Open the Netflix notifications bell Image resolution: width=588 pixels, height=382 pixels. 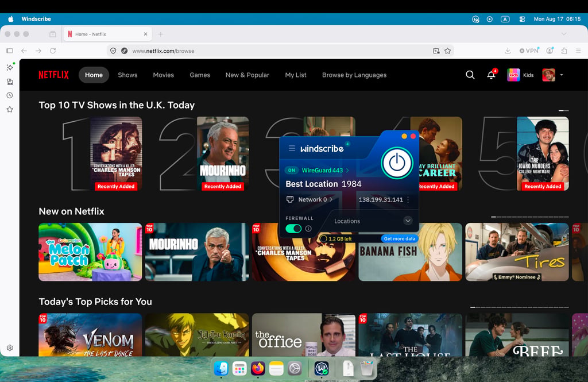click(x=491, y=75)
